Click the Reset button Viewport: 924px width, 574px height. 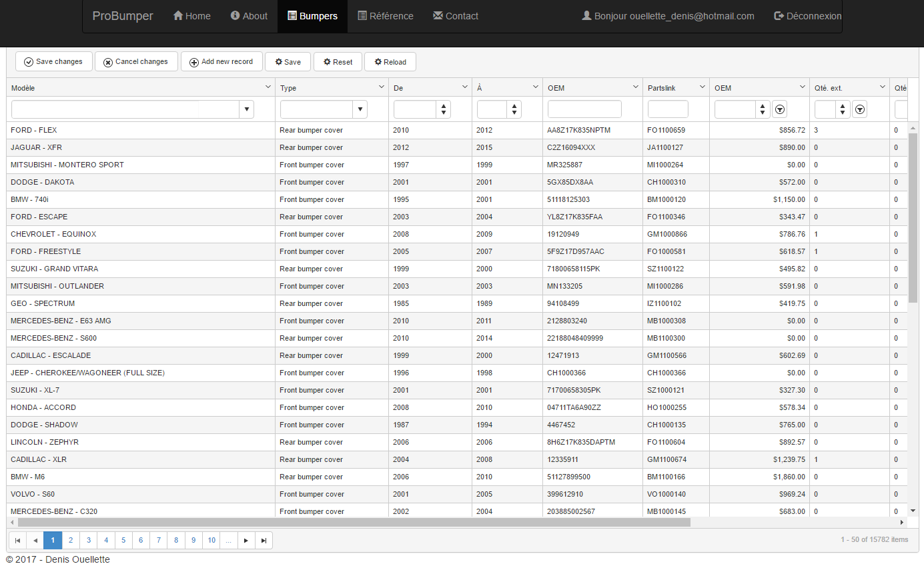coord(338,62)
